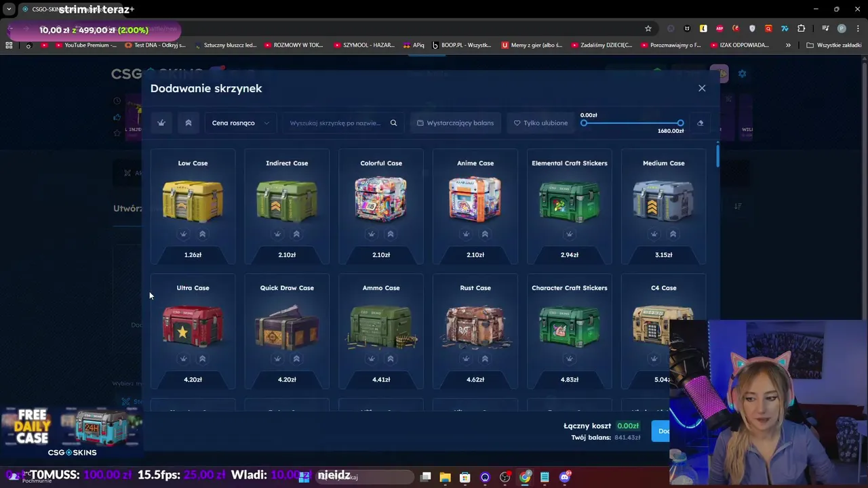Toggle Tylko ulubione favorites filter
868x488 pixels.
[540, 123]
